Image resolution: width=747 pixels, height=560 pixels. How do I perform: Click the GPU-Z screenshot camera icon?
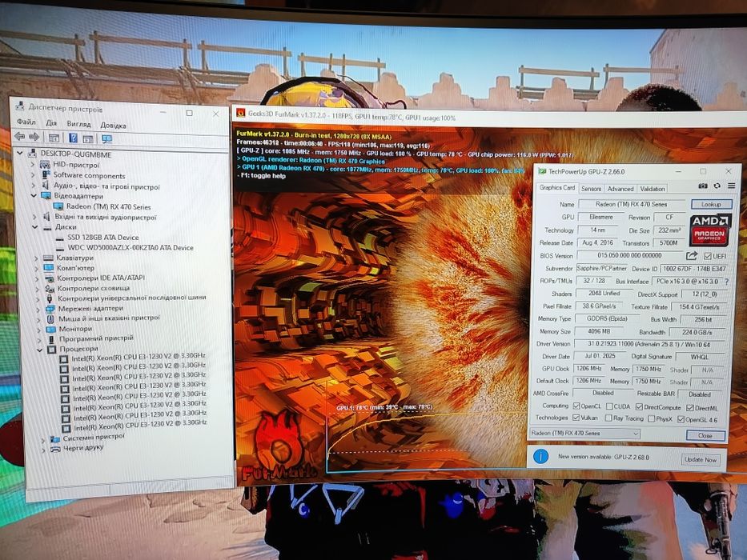[x=703, y=186]
